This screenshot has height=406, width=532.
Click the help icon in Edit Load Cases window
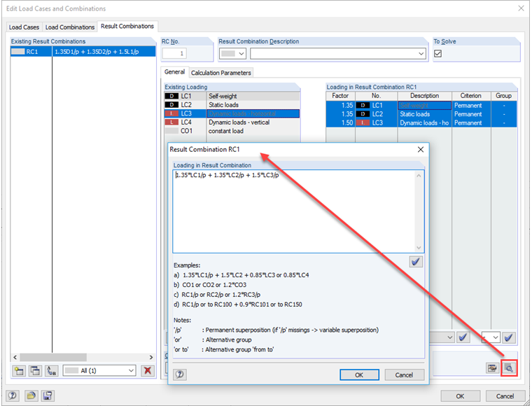[13, 395]
